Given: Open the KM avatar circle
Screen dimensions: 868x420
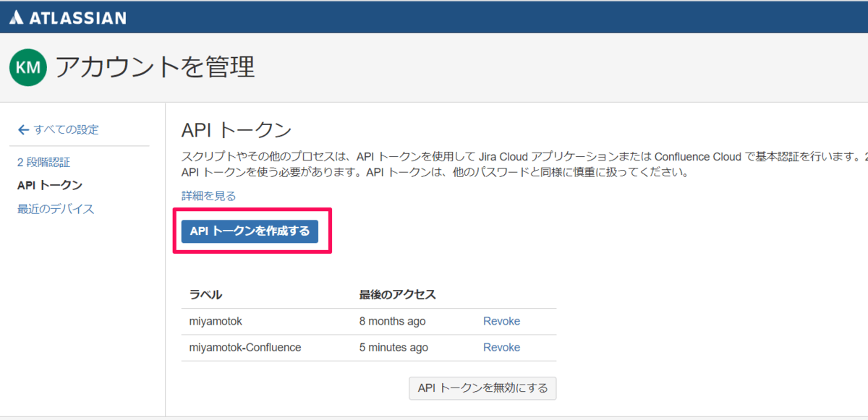Looking at the screenshot, I should (x=28, y=68).
